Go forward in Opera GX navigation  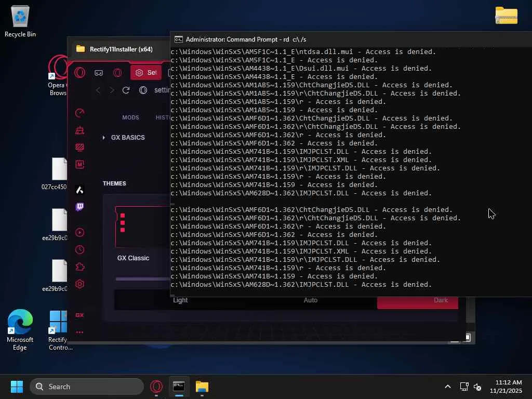(112, 90)
